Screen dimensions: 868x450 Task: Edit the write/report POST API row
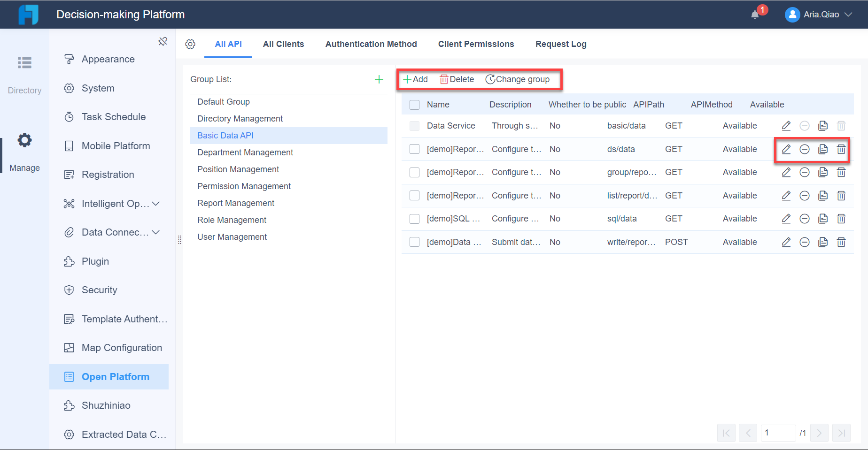click(786, 242)
